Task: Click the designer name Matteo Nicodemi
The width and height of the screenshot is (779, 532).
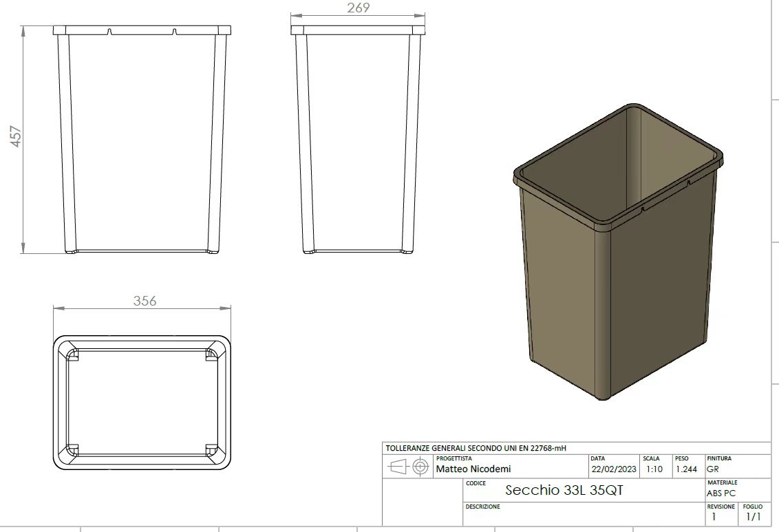Action: [473, 469]
